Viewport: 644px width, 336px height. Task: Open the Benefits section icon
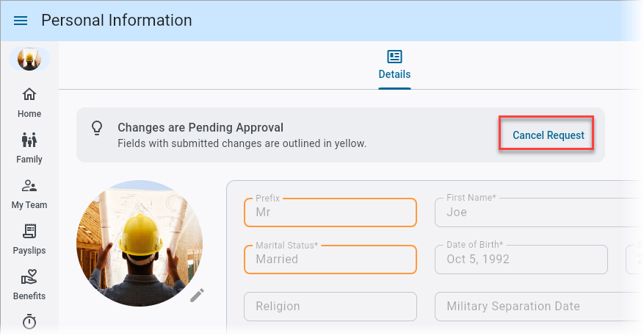[x=29, y=277]
